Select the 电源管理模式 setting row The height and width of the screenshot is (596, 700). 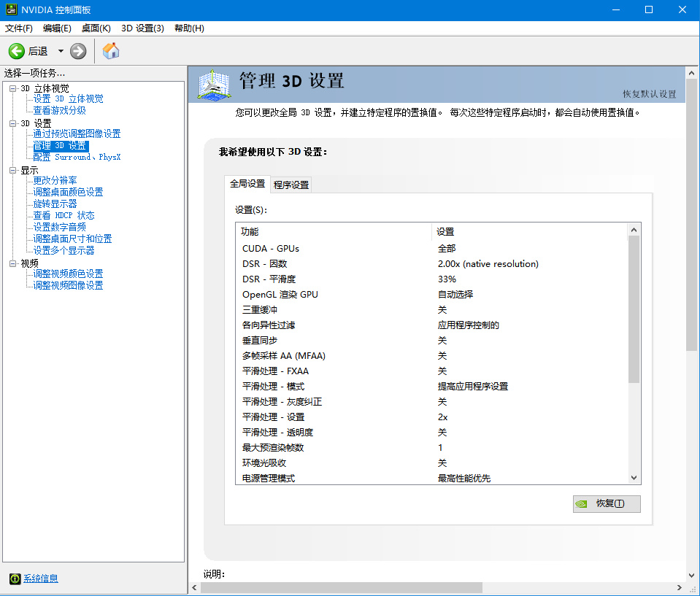pos(269,479)
